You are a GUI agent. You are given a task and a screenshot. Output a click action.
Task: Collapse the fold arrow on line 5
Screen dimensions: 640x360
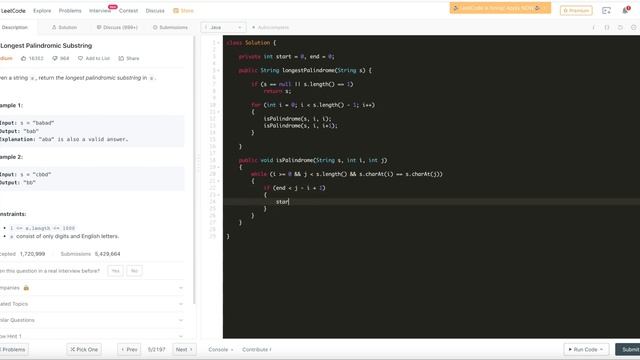(x=219, y=70)
